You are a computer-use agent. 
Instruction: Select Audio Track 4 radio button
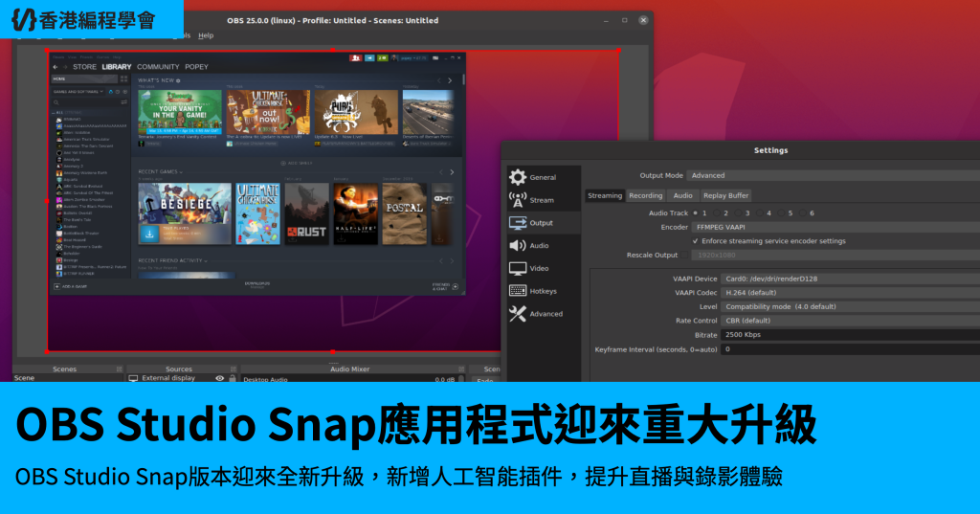point(759,213)
